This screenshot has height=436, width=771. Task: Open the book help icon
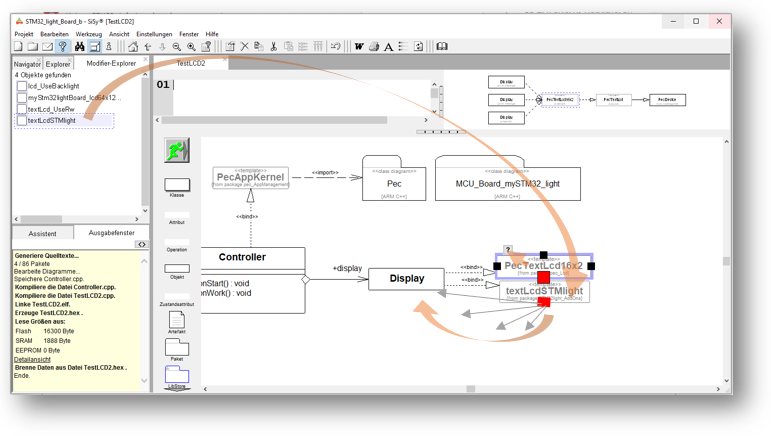pyautogui.click(x=441, y=47)
